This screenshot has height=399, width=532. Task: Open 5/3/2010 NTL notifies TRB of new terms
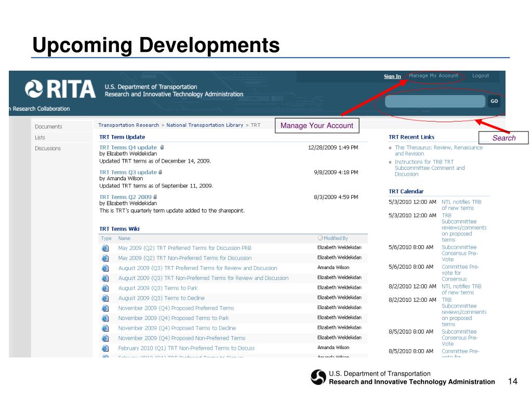461,205
